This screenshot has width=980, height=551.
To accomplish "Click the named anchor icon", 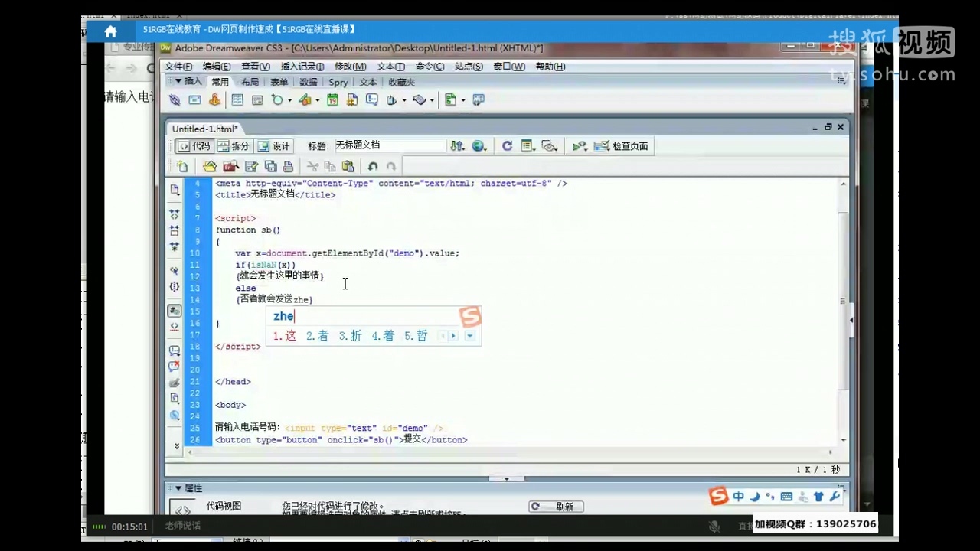I will (214, 100).
